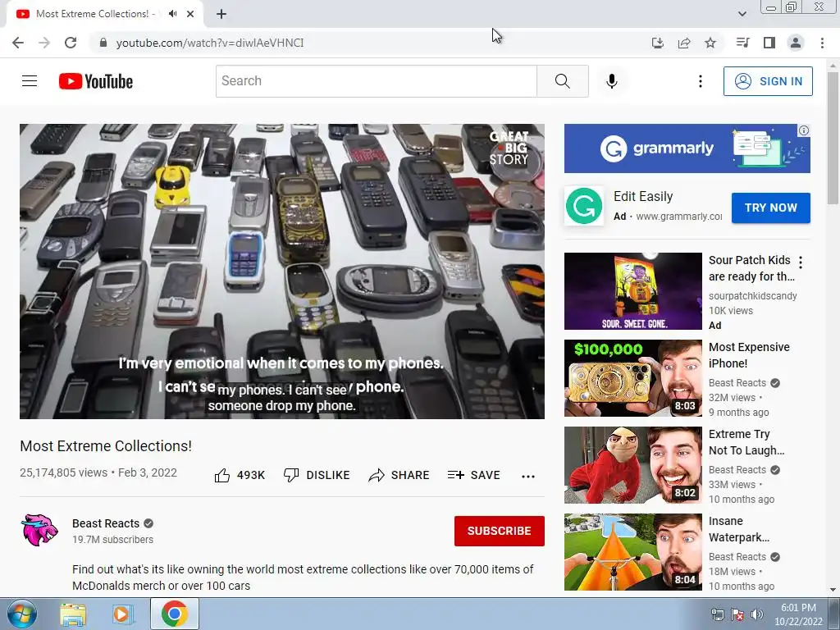The image size is (840, 630).
Task: Open Most Expensive iPhone! video title
Action: pyautogui.click(x=749, y=355)
